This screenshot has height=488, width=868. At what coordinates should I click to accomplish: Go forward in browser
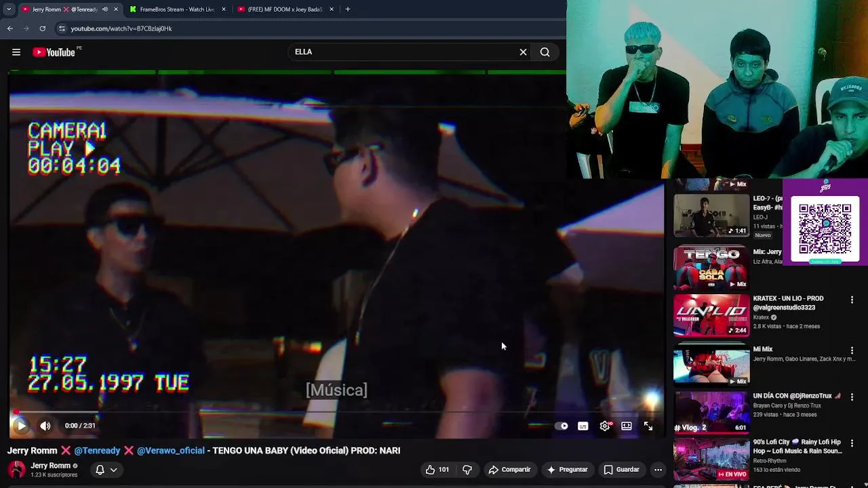click(x=26, y=28)
